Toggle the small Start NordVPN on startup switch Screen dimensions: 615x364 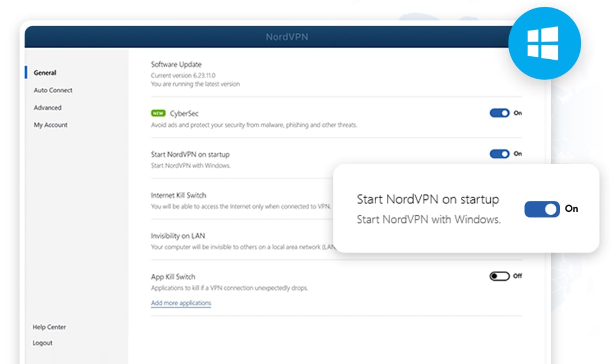[499, 154]
